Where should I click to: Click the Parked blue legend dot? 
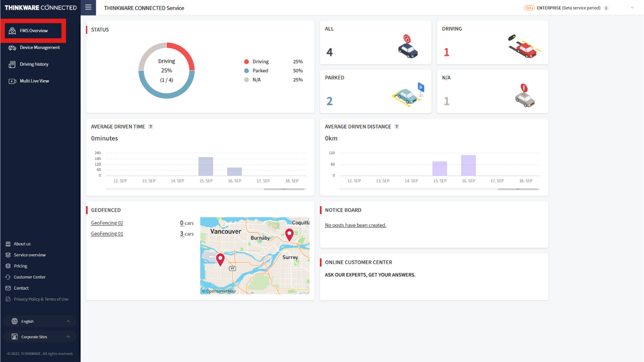point(246,71)
